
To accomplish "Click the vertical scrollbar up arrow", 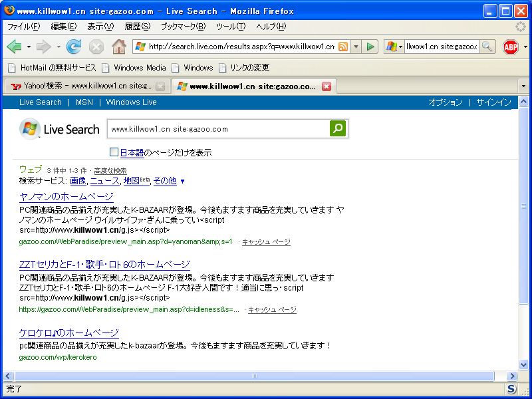I will (523, 101).
